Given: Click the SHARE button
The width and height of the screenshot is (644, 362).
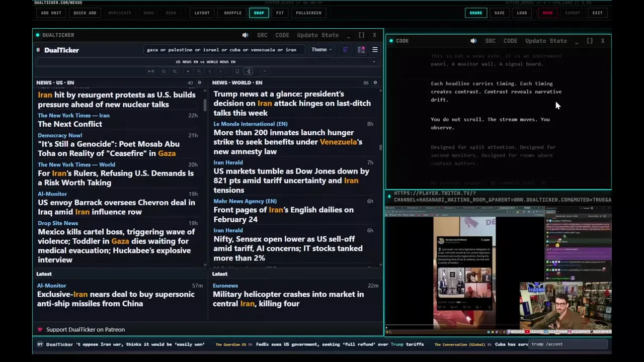Looking at the screenshot, I should point(475,13).
